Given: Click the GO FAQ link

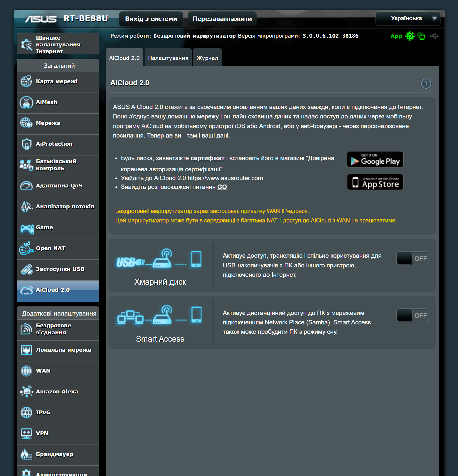Looking at the screenshot, I should 222,187.
